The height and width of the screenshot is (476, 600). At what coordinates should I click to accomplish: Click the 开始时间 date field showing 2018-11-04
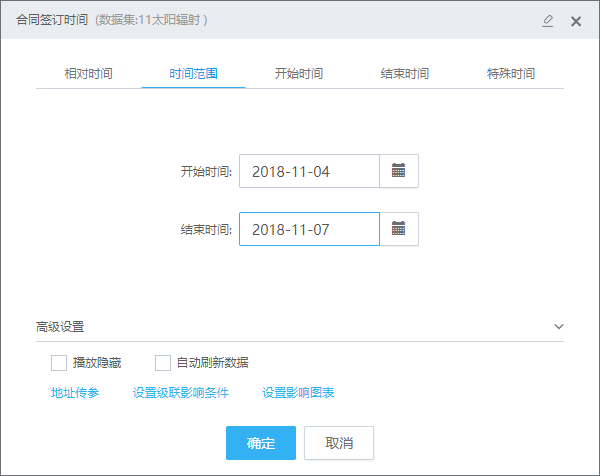pos(309,171)
